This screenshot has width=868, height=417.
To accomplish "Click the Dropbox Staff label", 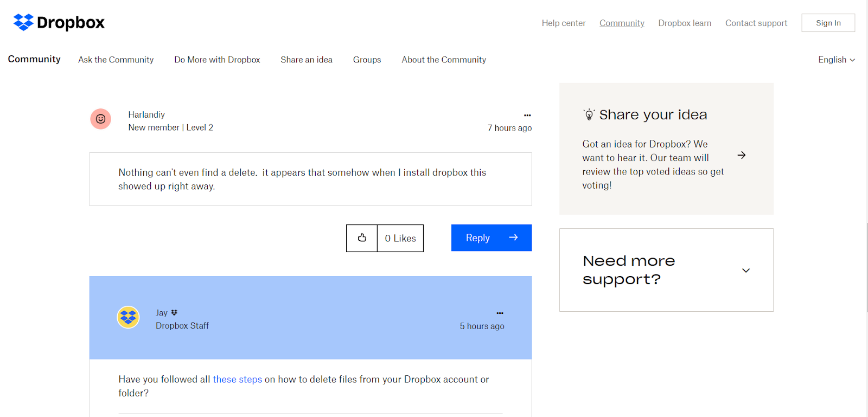I will [x=182, y=325].
